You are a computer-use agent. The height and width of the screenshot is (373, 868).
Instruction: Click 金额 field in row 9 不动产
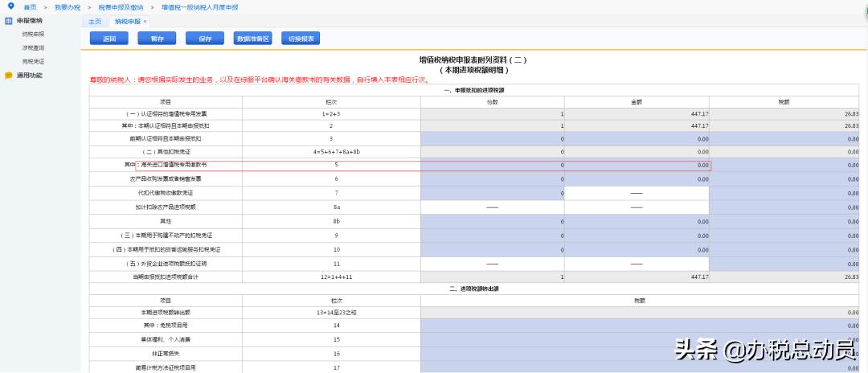pos(637,236)
